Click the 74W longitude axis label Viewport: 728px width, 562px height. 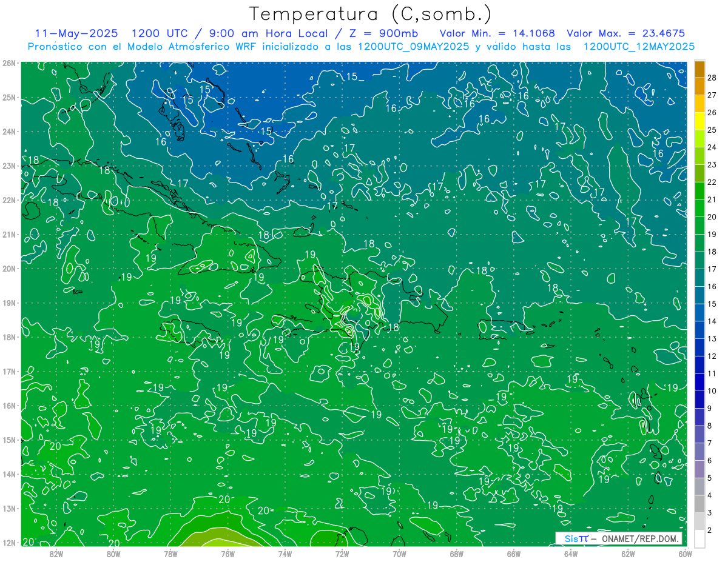(x=285, y=554)
